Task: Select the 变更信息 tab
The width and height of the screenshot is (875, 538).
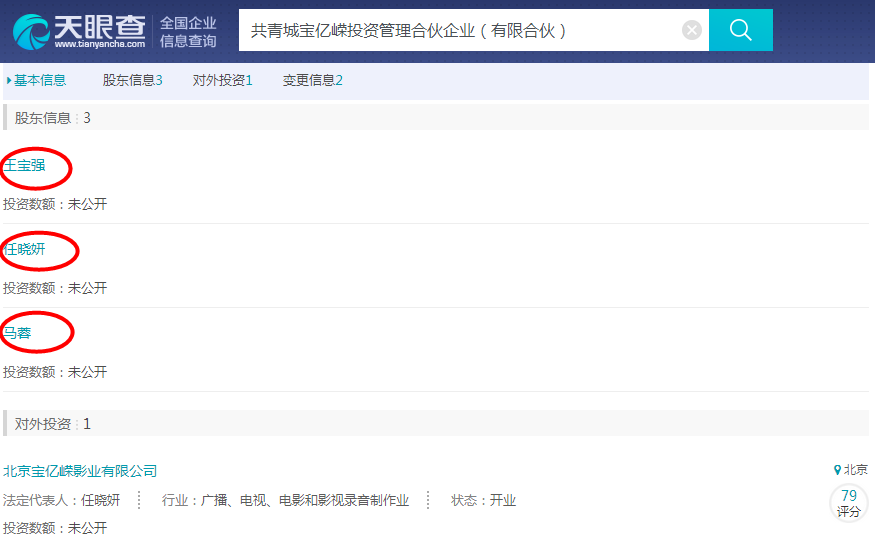Action: tap(312, 80)
